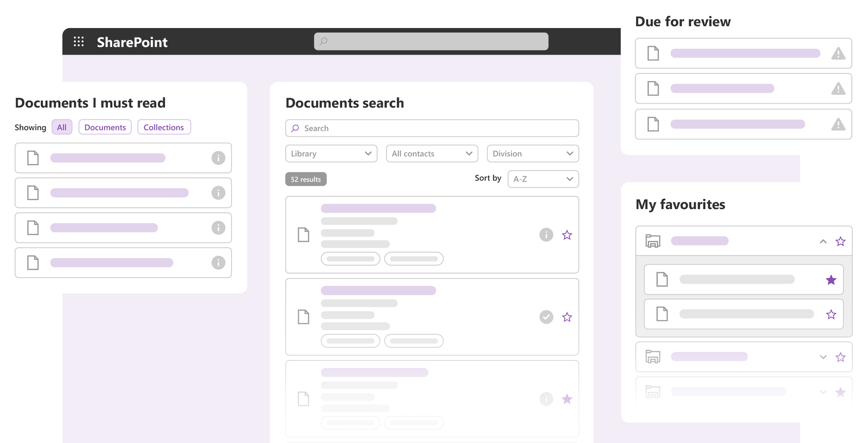Click document icon of first favourite document
This screenshot has width=868, height=443.
point(662,279)
